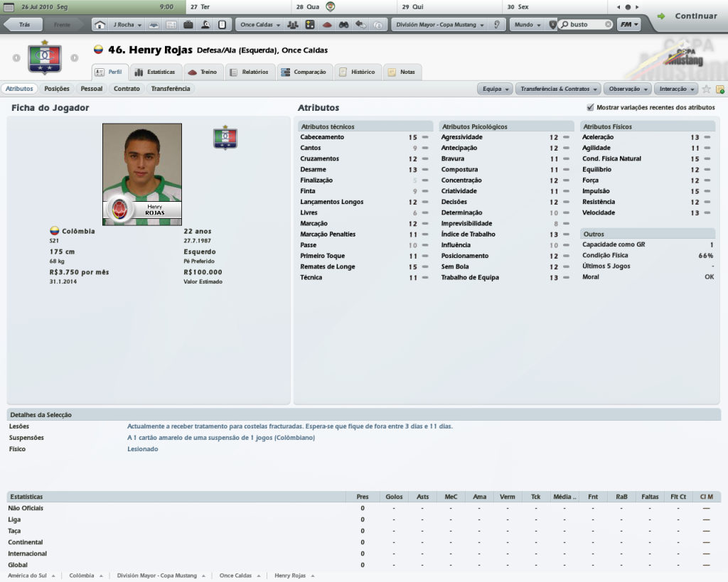Click the Henry Rojas player photo

(x=142, y=175)
